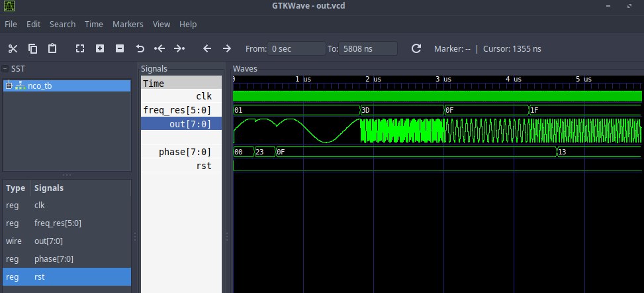Click the Reload waveform icon
The height and width of the screenshot is (293, 644).
click(416, 49)
